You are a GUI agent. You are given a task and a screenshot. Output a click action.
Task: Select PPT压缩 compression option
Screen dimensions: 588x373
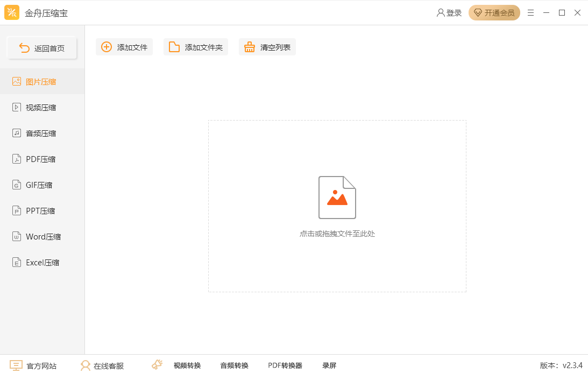point(40,211)
